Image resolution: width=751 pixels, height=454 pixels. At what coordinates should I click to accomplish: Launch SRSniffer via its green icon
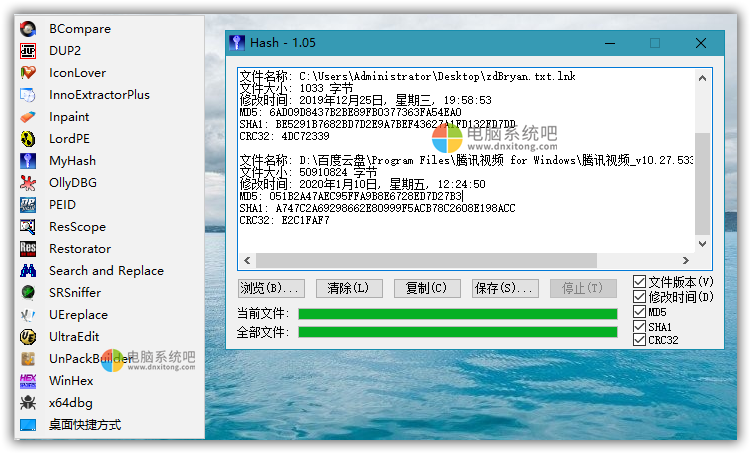coord(28,293)
